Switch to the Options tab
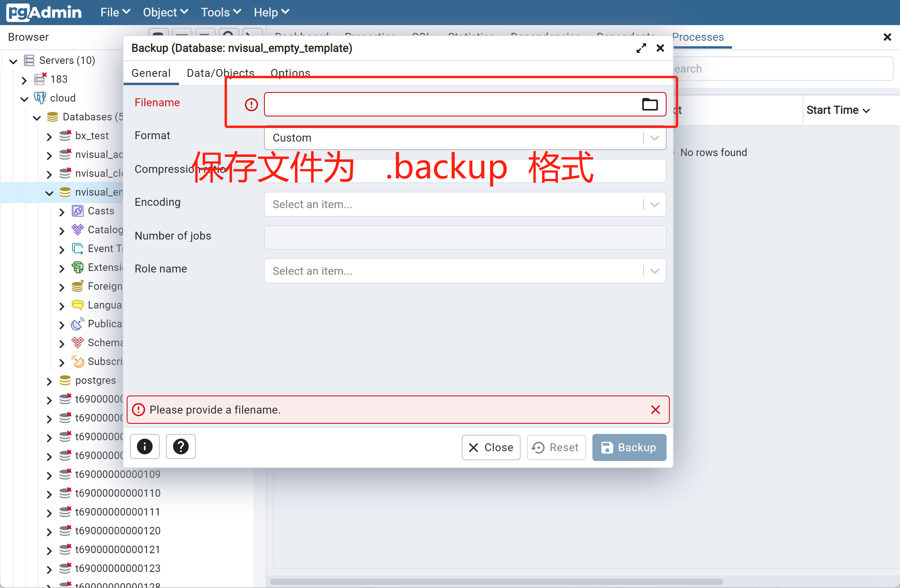The height and width of the screenshot is (588, 900). [290, 73]
